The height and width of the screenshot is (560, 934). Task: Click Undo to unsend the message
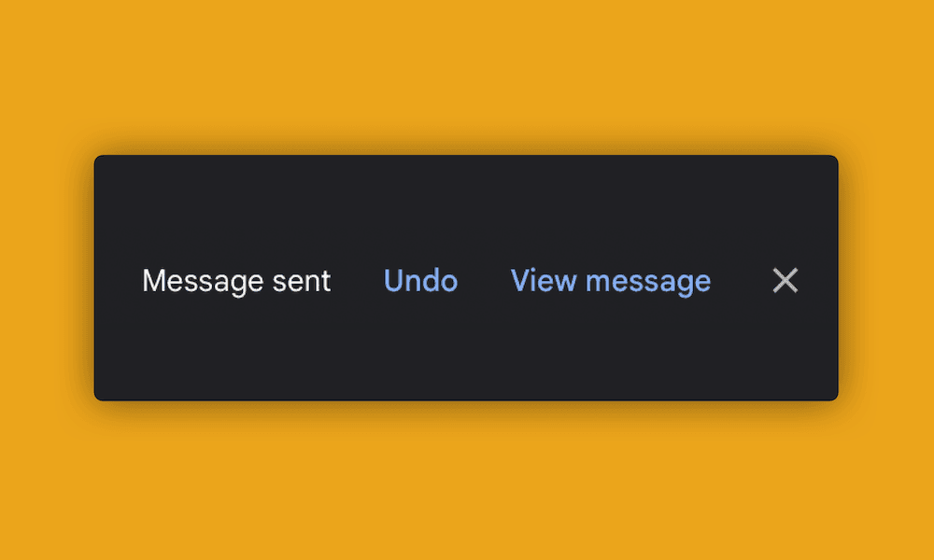pyautogui.click(x=420, y=280)
